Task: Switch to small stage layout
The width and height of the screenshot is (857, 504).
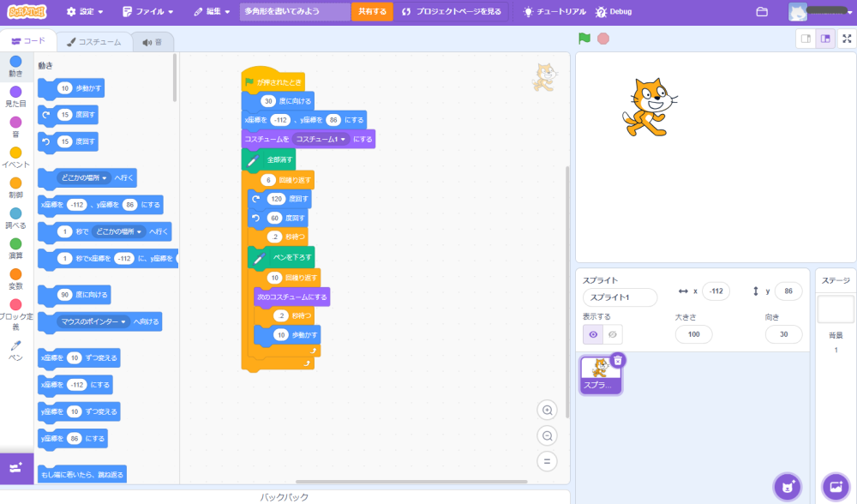Action: click(x=805, y=39)
